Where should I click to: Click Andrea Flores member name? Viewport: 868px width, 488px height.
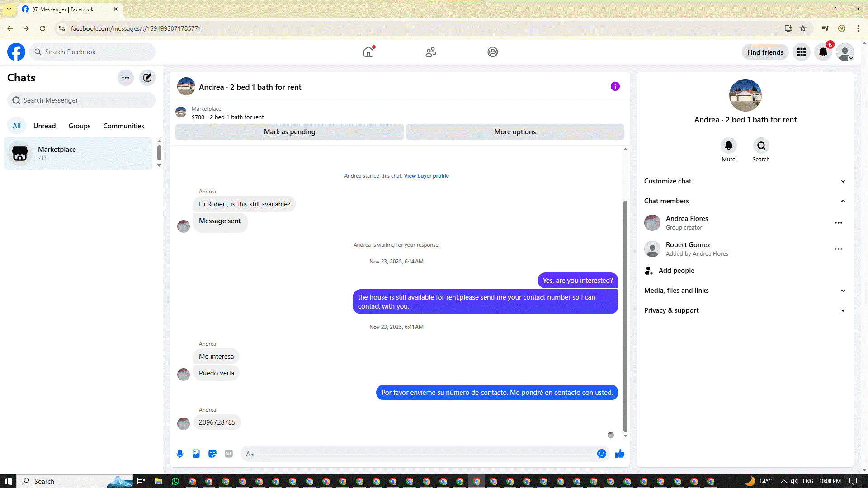(x=687, y=219)
